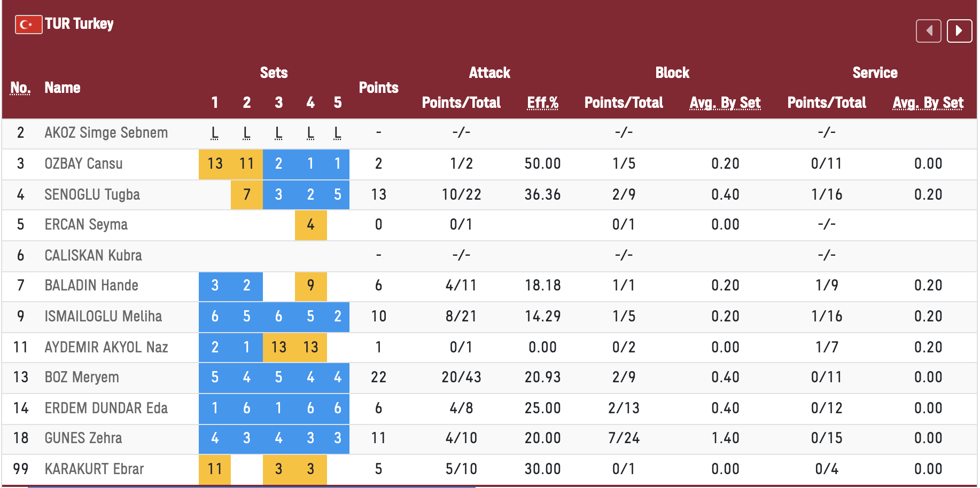Click ERCAN Seyma's yellow set 4 cell
This screenshot has height=488, width=980.
310,225
